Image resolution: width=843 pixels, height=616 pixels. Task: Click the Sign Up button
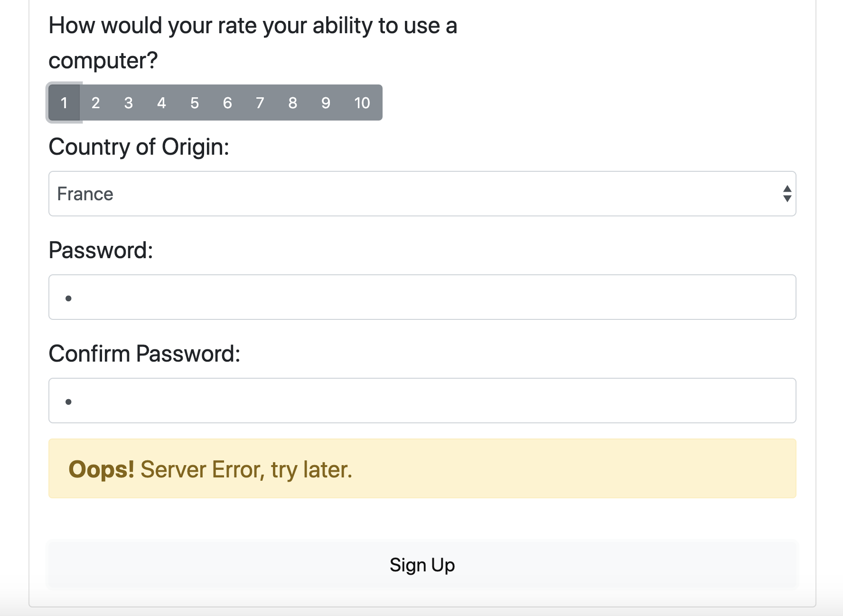click(x=421, y=564)
